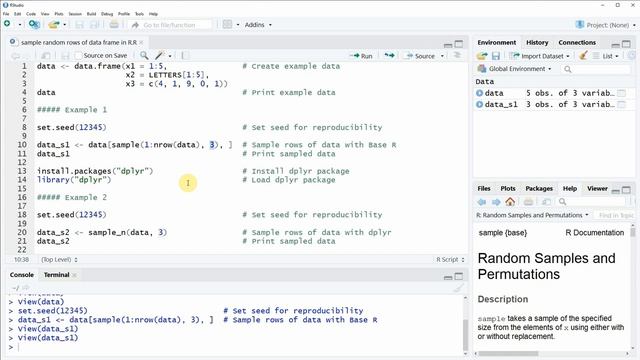640x360 pixels.
Task: Open the R: Random Samples topic dropdown
Action: 532,215
